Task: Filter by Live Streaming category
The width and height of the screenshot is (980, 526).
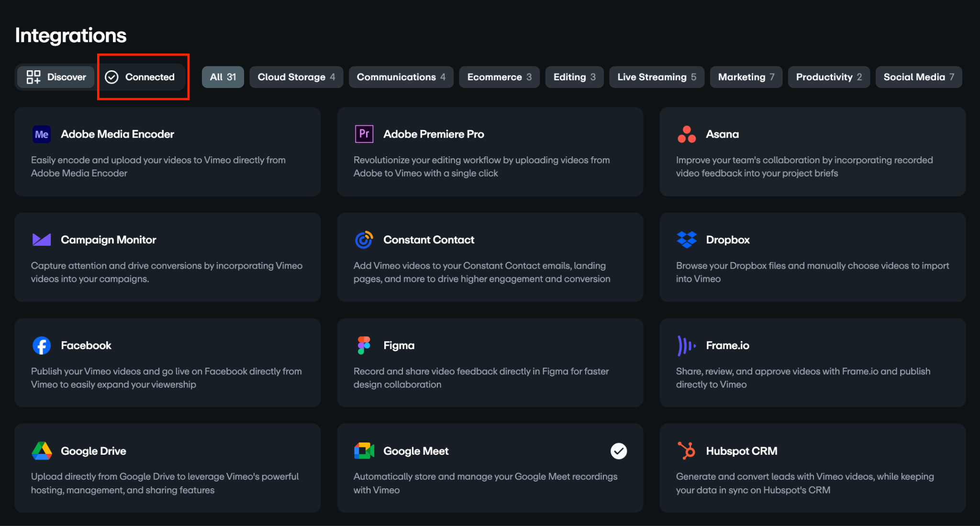Action: pos(657,77)
